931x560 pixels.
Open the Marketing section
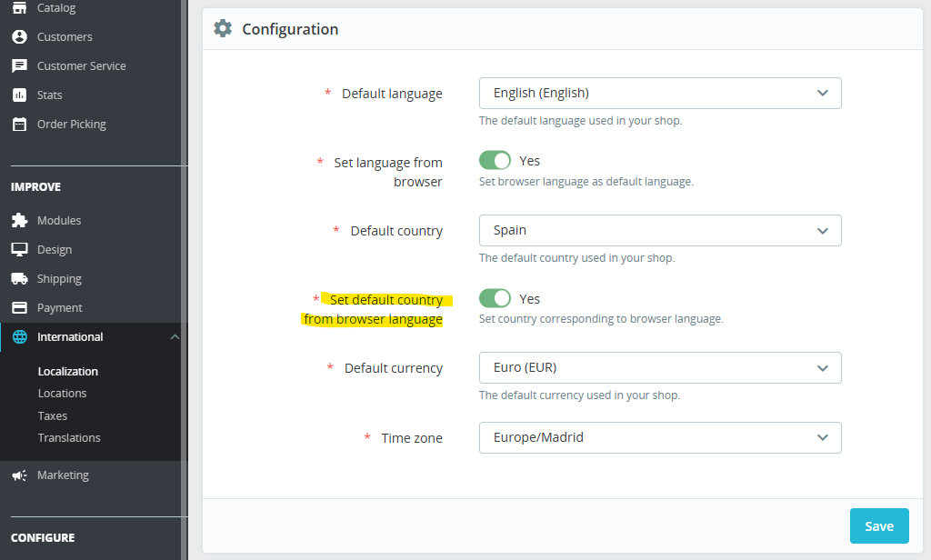click(63, 475)
